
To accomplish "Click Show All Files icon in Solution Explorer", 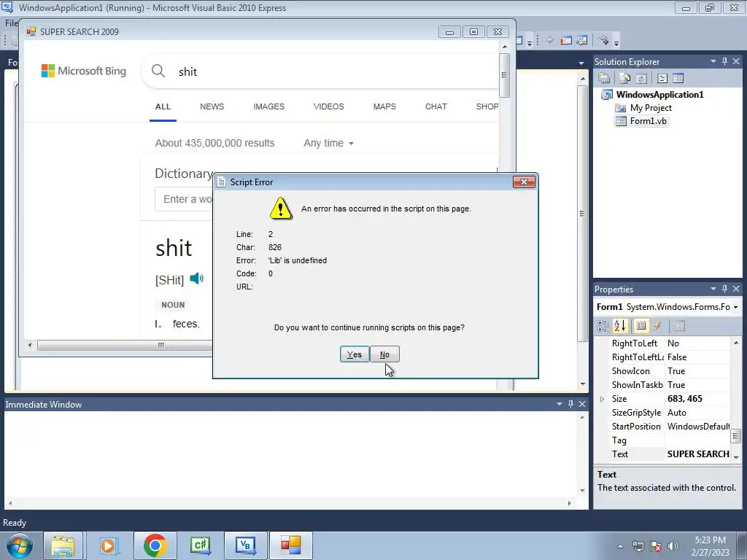I will (x=624, y=78).
